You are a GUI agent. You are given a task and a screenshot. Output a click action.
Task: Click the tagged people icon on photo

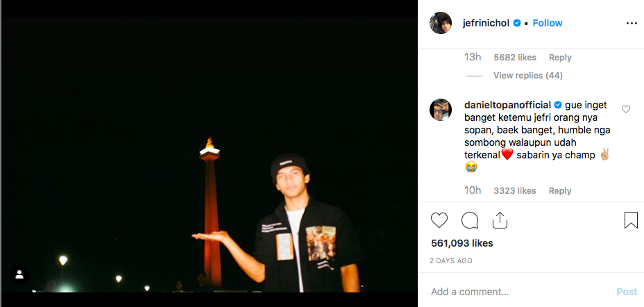[19, 274]
